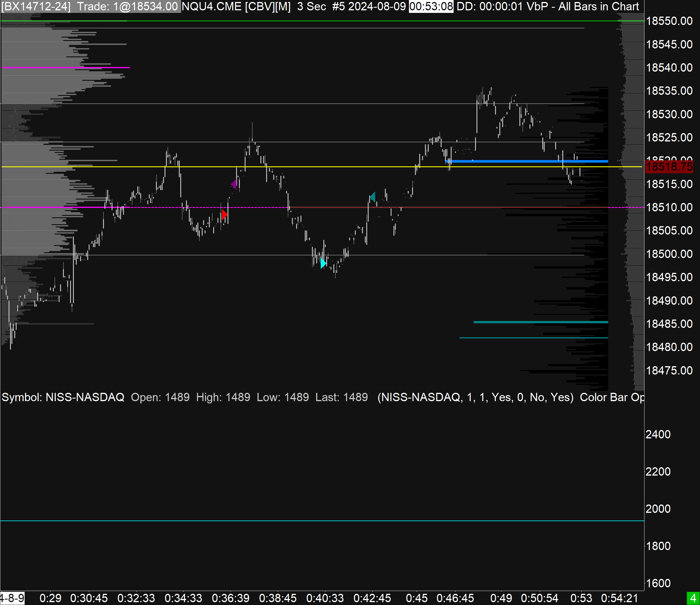Click the thin teal line below 18485
Viewport: 700px width, 605px height.
click(x=534, y=338)
